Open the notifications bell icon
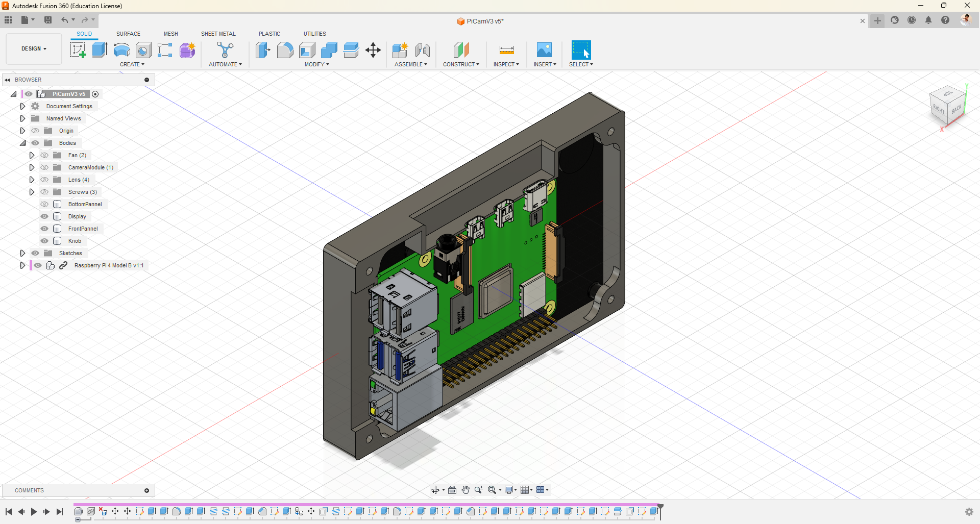Viewport: 980px width, 524px height. [x=928, y=20]
